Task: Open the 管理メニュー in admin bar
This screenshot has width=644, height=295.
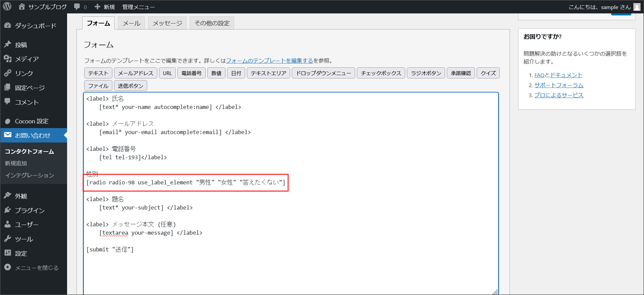Action: point(138,7)
